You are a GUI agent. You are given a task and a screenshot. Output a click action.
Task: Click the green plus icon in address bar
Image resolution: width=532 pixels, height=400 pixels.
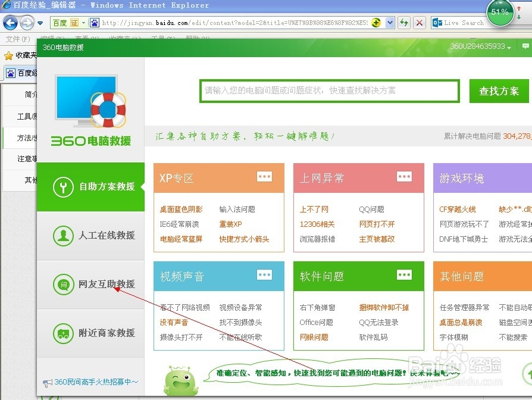(x=376, y=23)
